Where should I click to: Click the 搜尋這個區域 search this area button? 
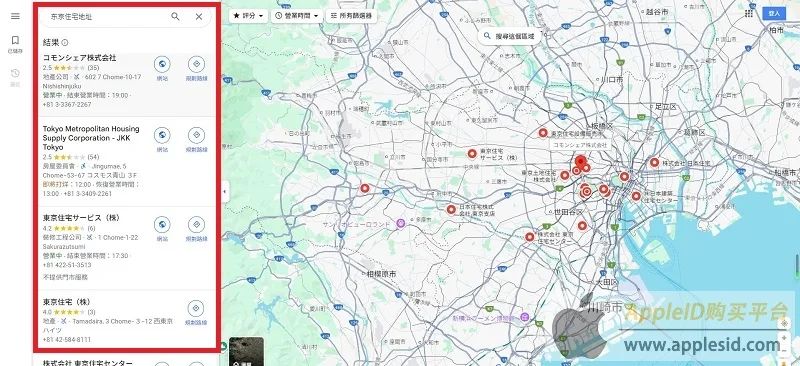click(x=509, y=36)
